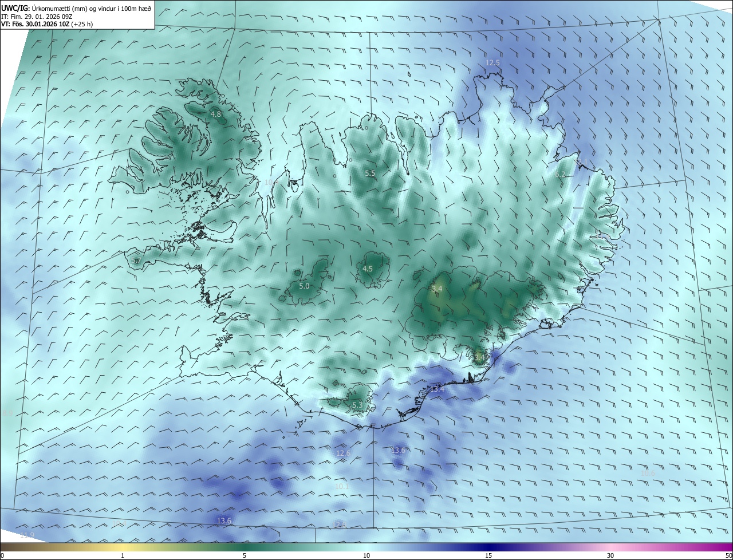The height and width of the screenshot is (560, 733).
Task: Click the 6.2 value label on the map
Action: pos(561,175)
